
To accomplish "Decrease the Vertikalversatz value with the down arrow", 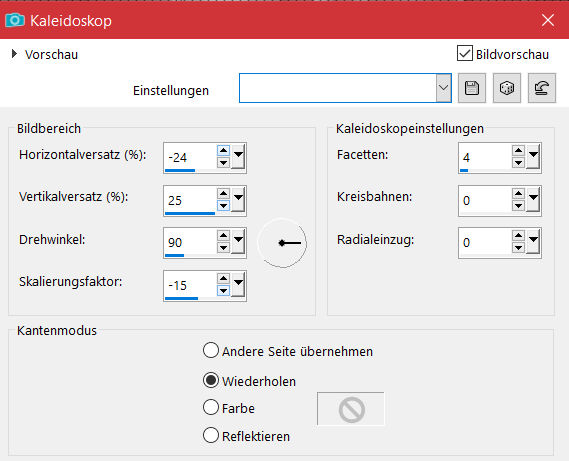I will 224,205.
